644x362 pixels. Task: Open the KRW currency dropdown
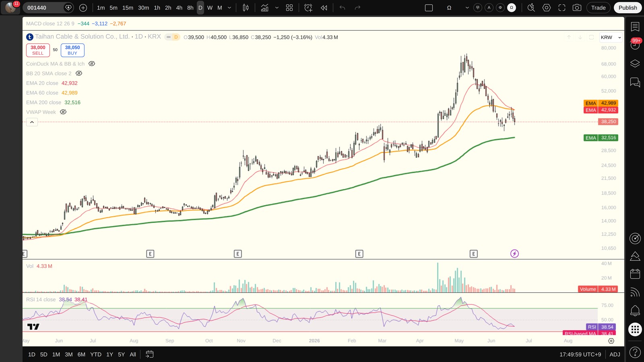(611, 37)
